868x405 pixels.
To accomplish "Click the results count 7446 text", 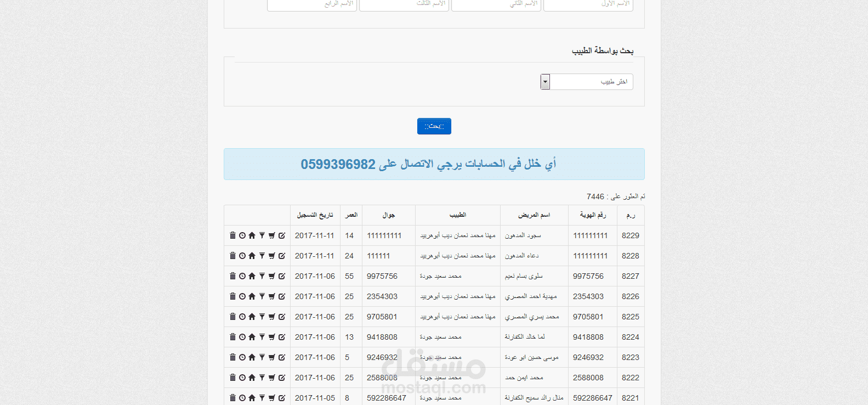I will pyautogui.click(x=595, y=196).
